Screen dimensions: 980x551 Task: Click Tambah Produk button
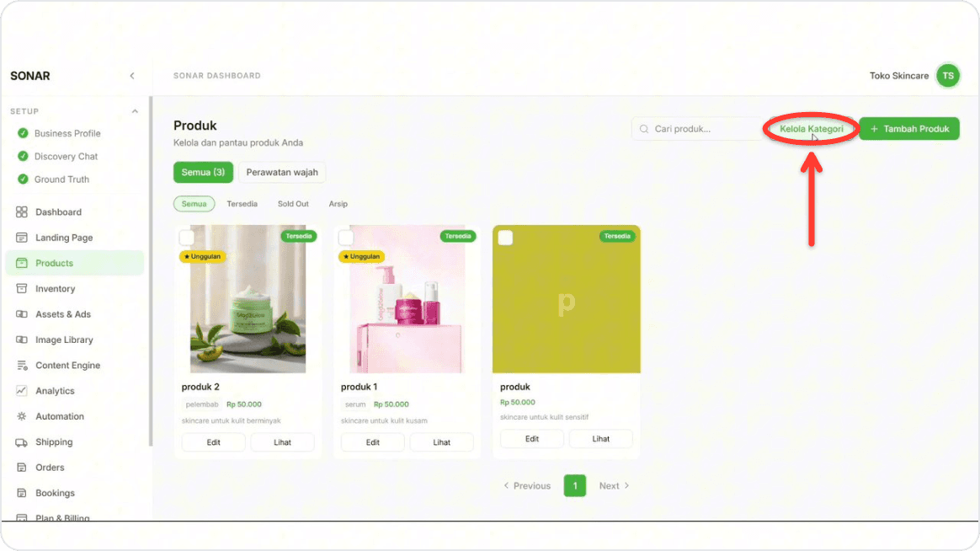click(x=909, y=129)
